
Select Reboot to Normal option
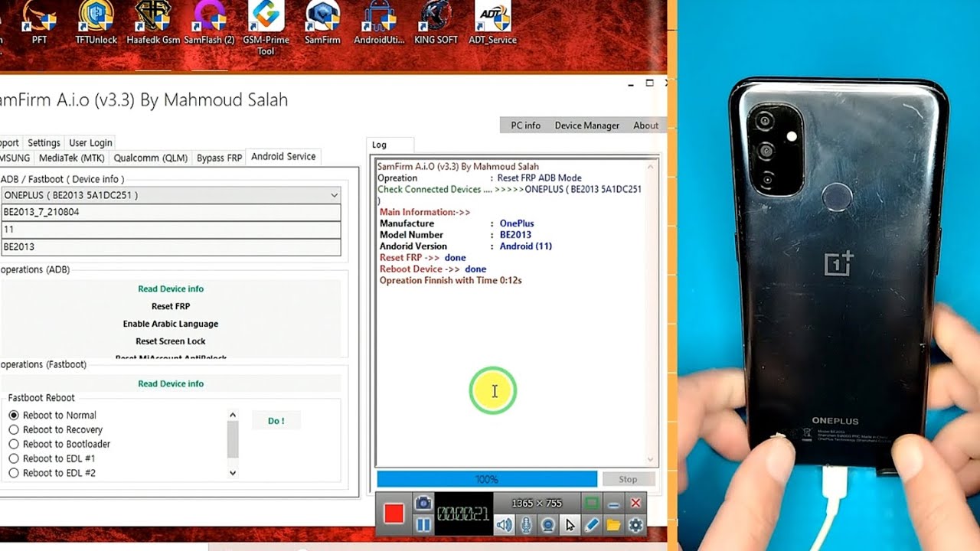click(52, 415)
